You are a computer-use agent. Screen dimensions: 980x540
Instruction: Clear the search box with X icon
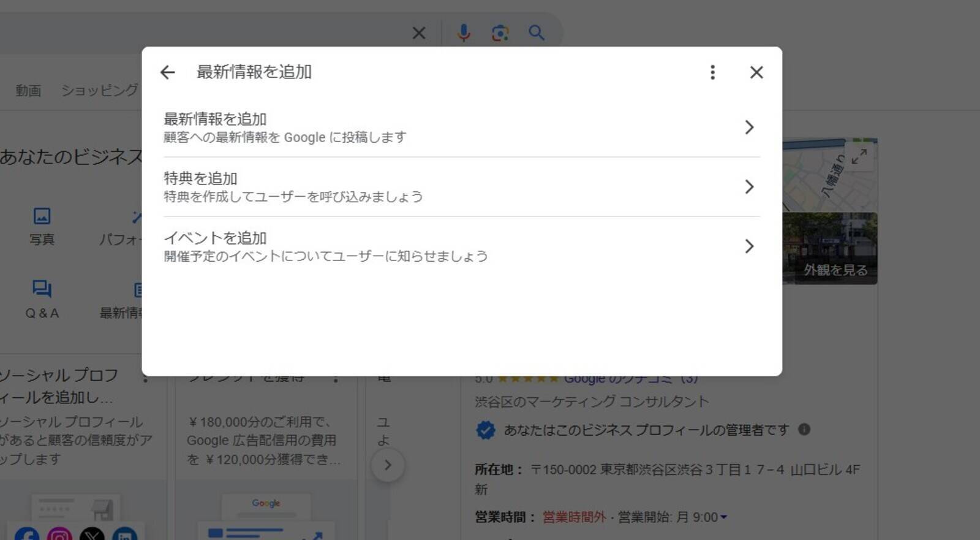tap(419, 32)
